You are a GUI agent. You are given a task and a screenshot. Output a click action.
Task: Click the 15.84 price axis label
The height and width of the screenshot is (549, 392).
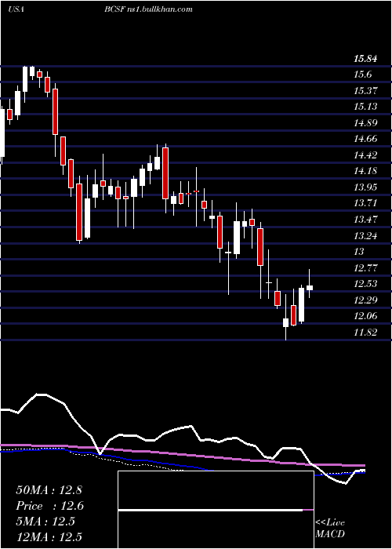tap(365, 59)
